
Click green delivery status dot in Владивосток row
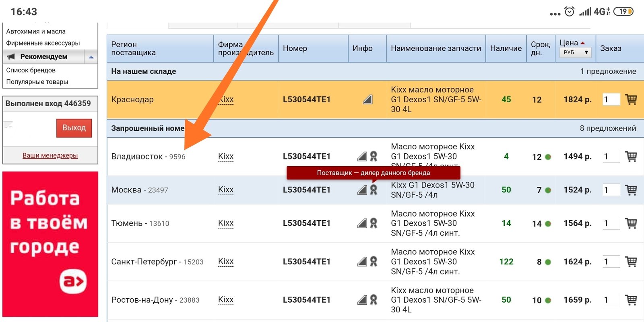pyautogui.click(x=548, y=157)
